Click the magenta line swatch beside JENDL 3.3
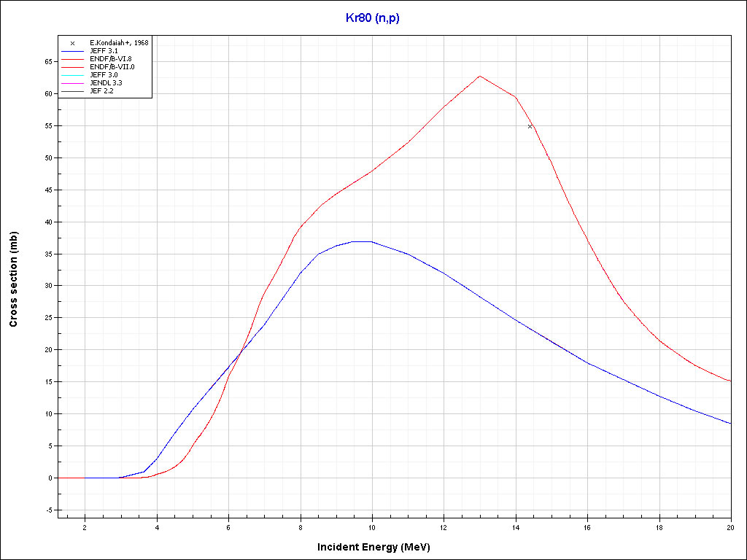The image size is (747, 560). tap(72, 82)
